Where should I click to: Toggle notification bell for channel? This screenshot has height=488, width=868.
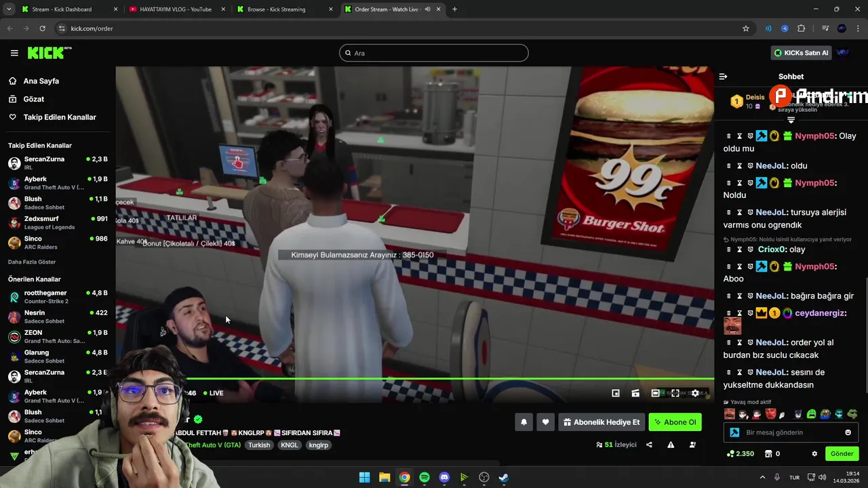click(x=524, y=422)
